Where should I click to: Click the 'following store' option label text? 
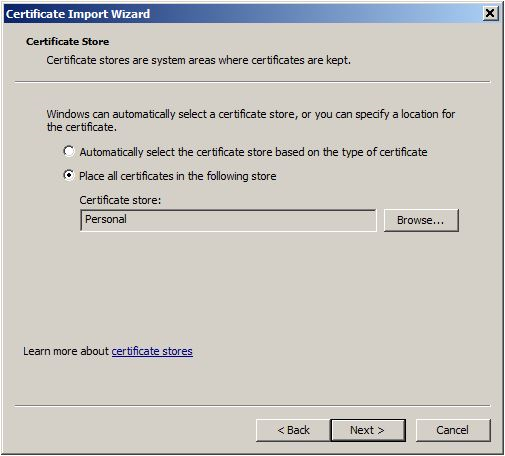tap(178, 176)
